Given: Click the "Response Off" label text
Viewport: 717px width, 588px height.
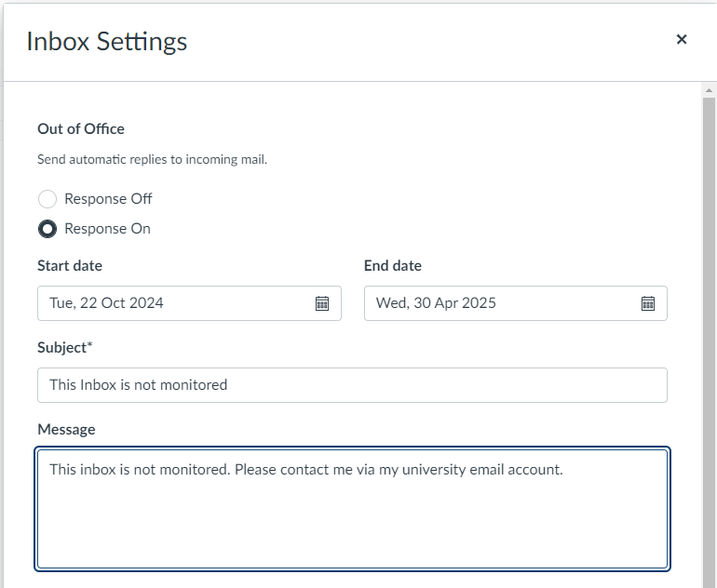Looking at the screenshot, I should (108, 199).
